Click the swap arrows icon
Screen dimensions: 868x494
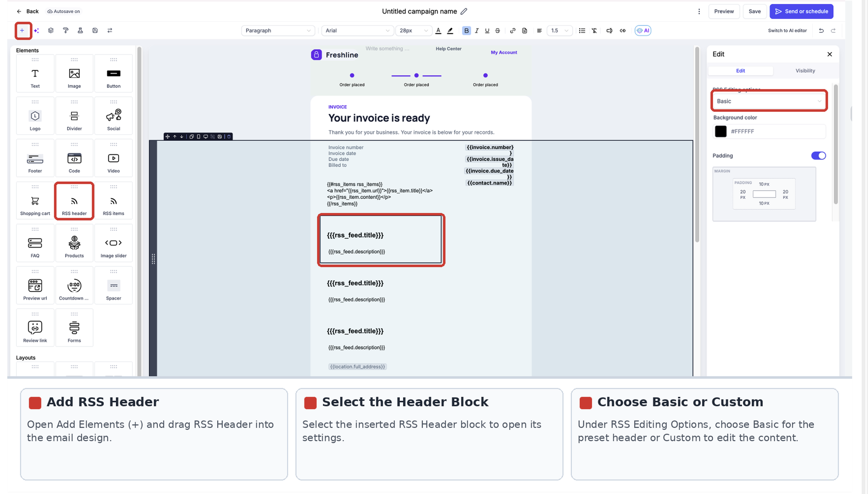click(110, 30)
